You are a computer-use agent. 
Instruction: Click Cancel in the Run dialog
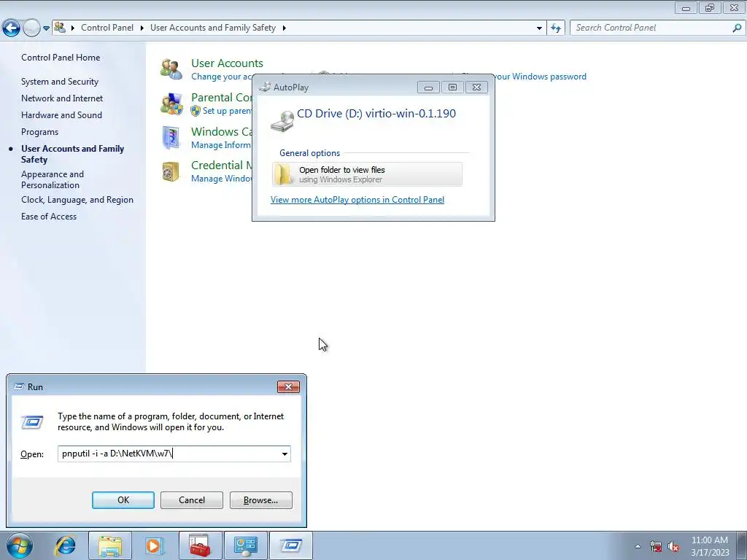pos(192,500)
